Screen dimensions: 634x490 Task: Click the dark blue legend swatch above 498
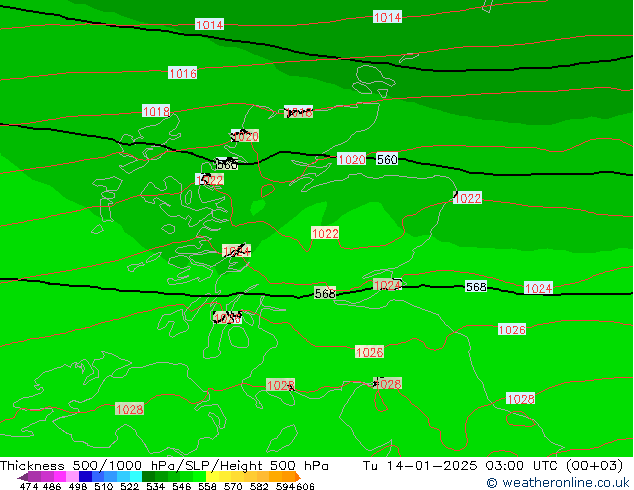coord(85,477)
